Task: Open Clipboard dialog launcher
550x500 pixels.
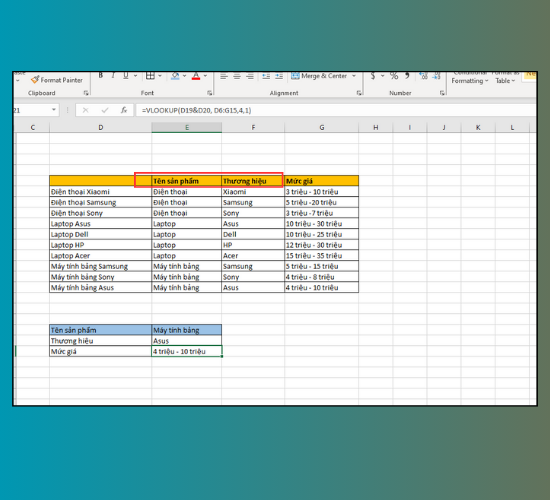Action: pyautogui.click(x=86, y=93)
